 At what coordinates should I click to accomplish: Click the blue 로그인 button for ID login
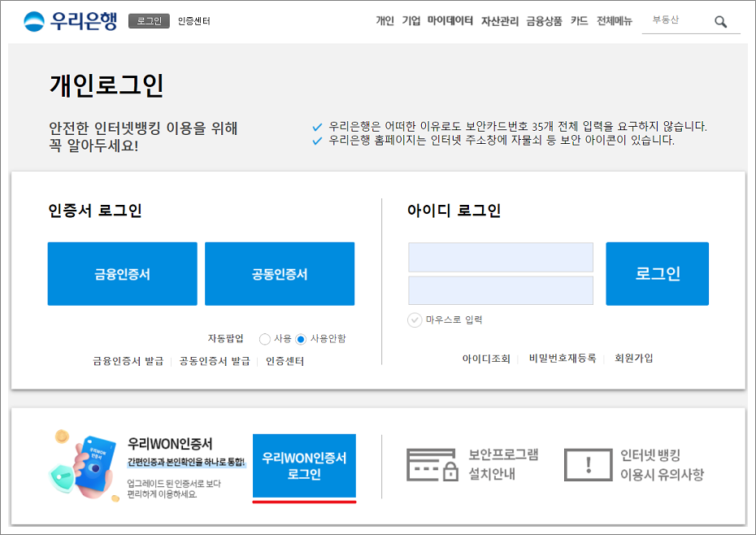pos(657,273)
